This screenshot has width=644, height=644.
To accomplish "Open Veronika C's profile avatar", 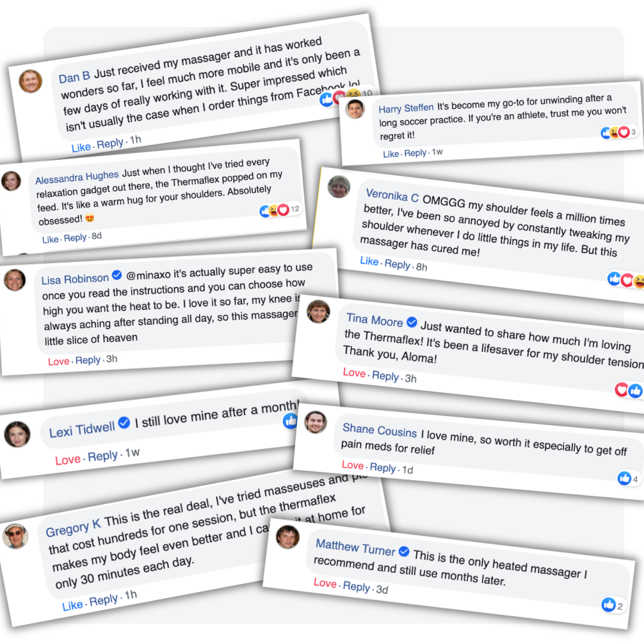I will click(x=339, y=187).
